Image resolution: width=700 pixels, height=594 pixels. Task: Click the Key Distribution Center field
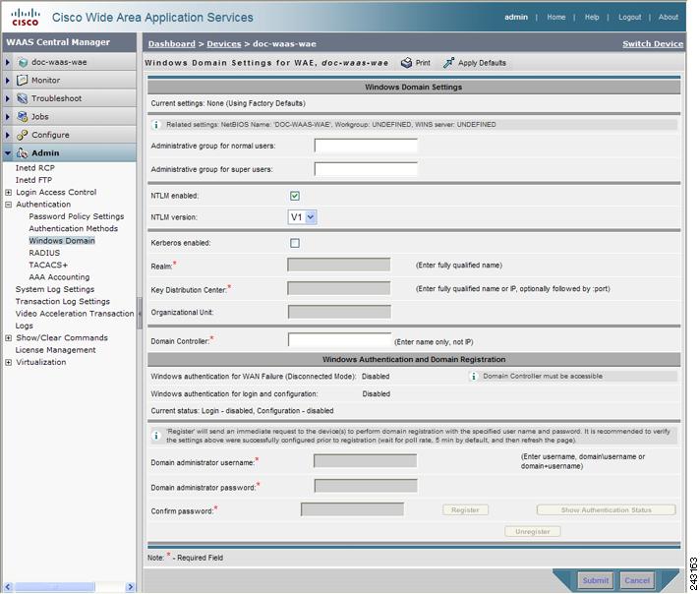339,288
